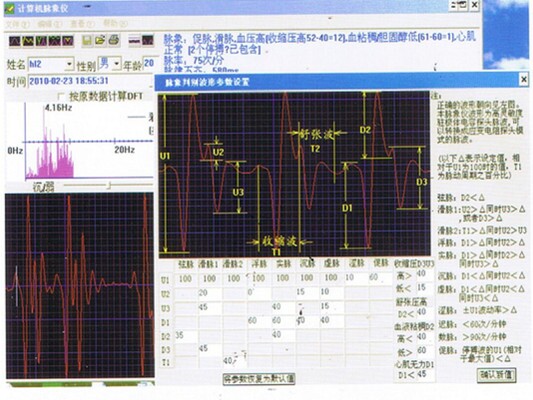
Task: Click the first waveform display toolbar icon
Action: pyautogui.click(x=15, y=41)
